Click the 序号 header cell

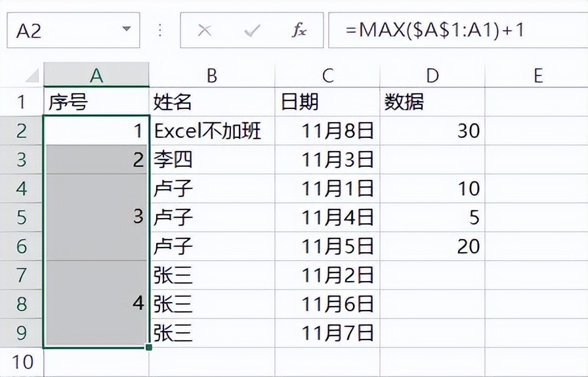[96, 102]
